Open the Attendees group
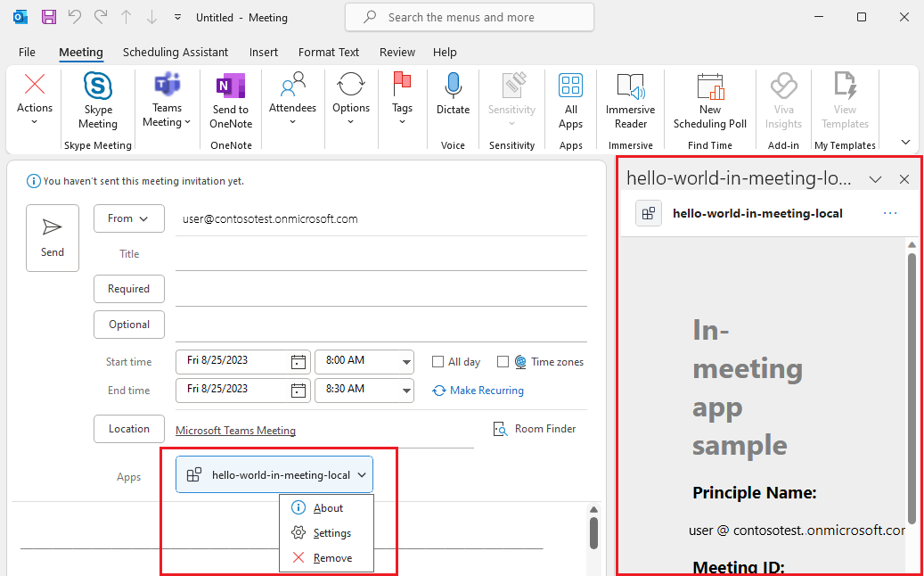924x576 pixels. pyautogui.click(x=293, y=99)
